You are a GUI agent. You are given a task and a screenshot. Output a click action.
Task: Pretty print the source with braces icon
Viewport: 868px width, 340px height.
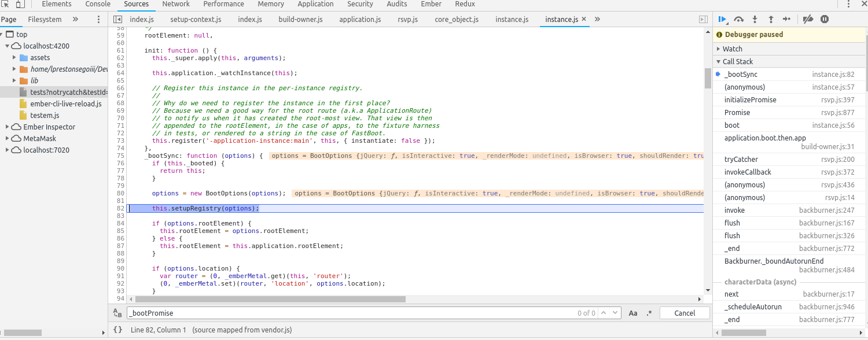(x=117, y=330)
